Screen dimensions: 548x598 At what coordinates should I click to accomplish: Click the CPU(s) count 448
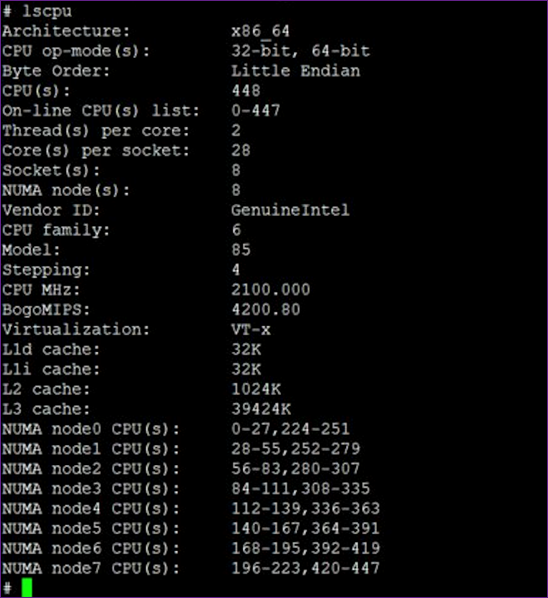(246, 91)
